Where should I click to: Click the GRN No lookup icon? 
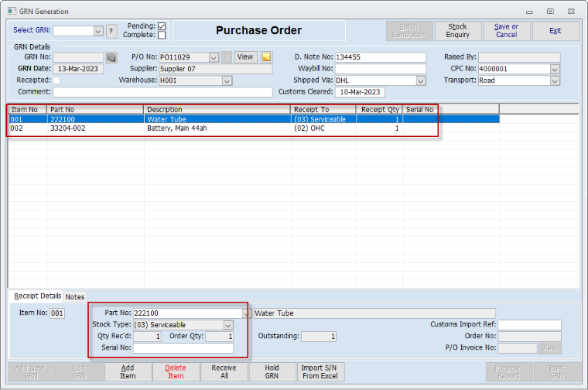pos(111,57)
